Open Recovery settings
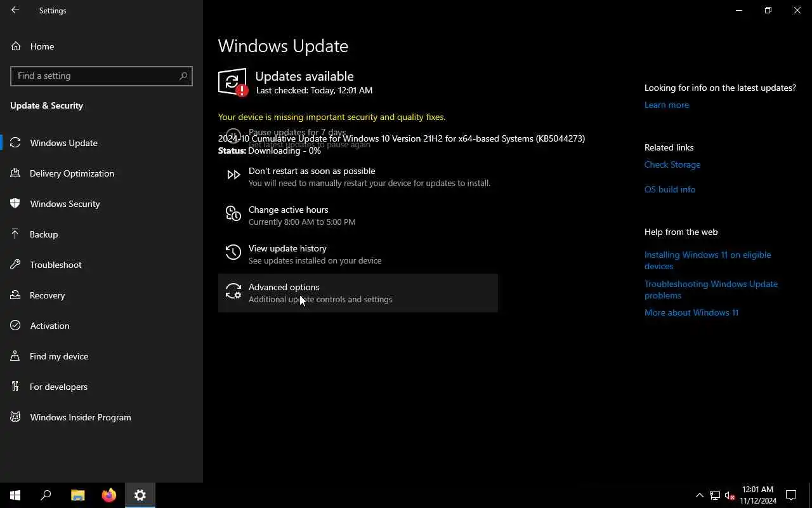Viewport: 812px width, 508px height. [x=101, y=295]
